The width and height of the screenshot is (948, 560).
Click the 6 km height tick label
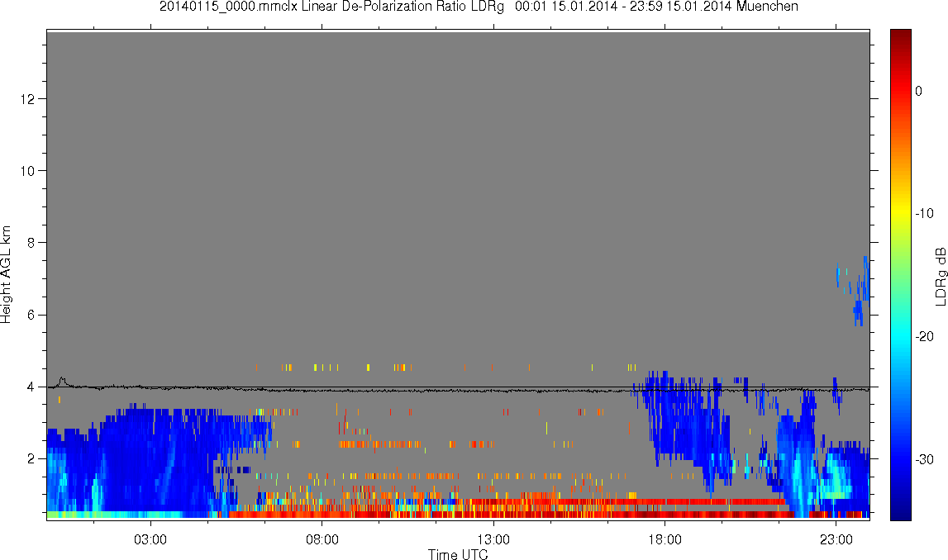coord(31,316)
